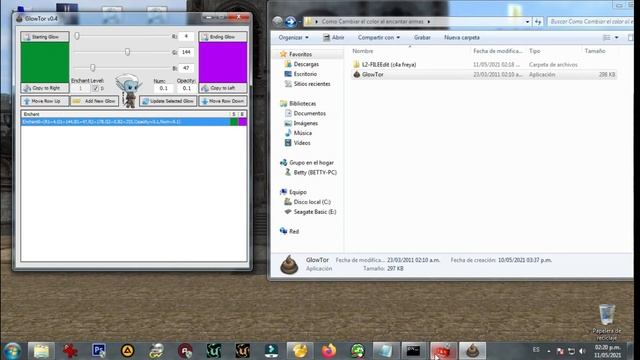Click the green starting glow color swatch
Screen dimensions: 640x360
pyautogui.click(x=45, y=62)
